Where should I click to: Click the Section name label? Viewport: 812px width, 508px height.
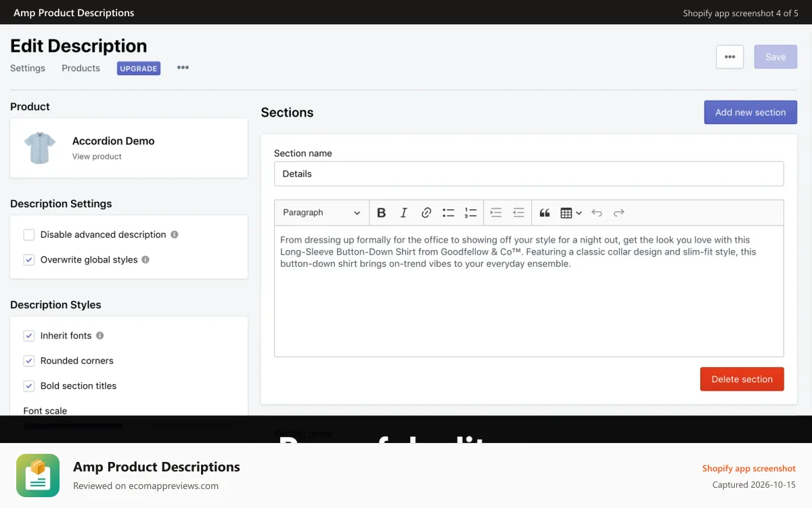(x=303, y=153)
